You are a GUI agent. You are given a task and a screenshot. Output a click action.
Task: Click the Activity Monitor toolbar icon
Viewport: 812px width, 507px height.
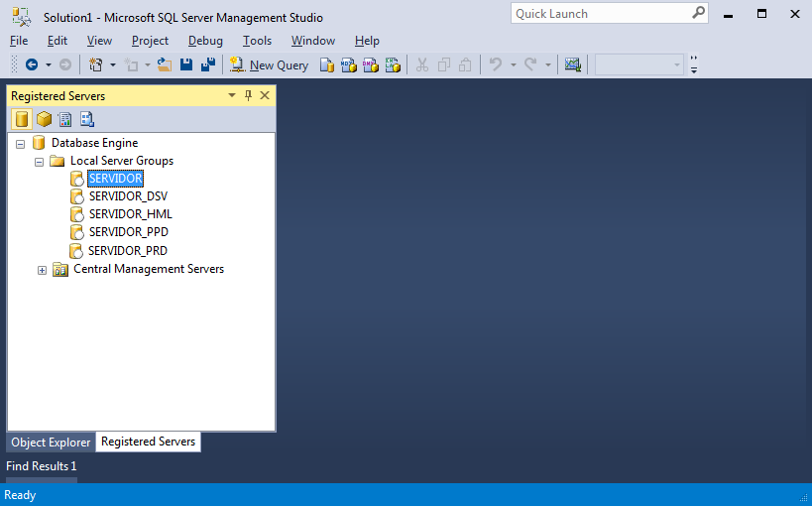[x=573, y=64]
